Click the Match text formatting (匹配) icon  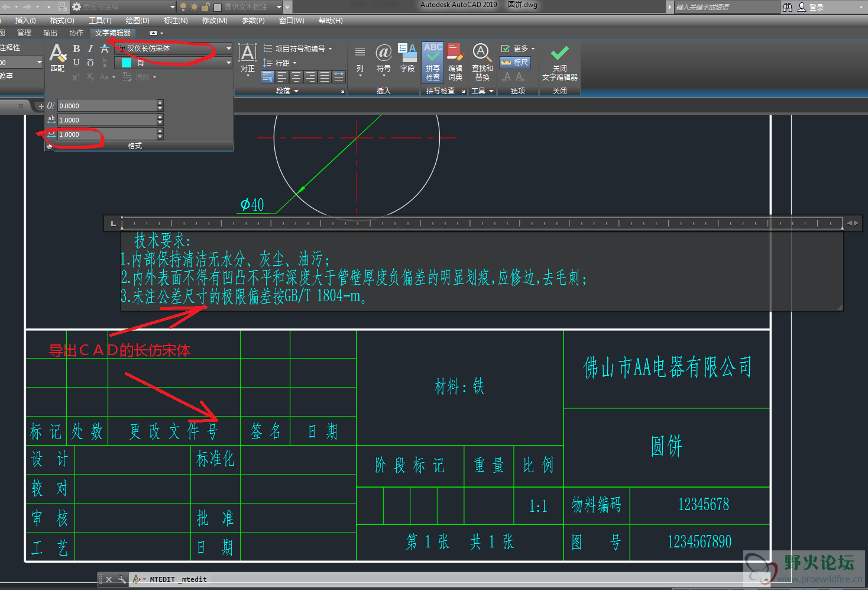pyautogui.click(x=57, y=57)
